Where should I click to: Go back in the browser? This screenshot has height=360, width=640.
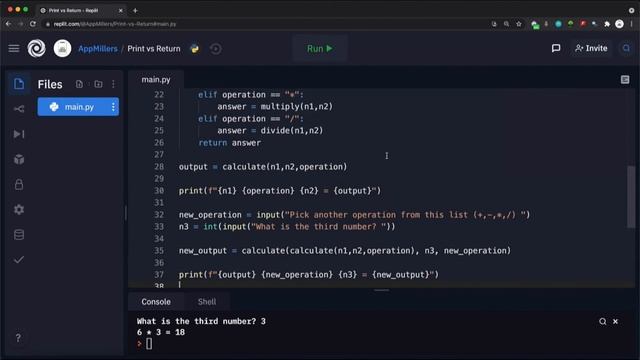(9, 24)
